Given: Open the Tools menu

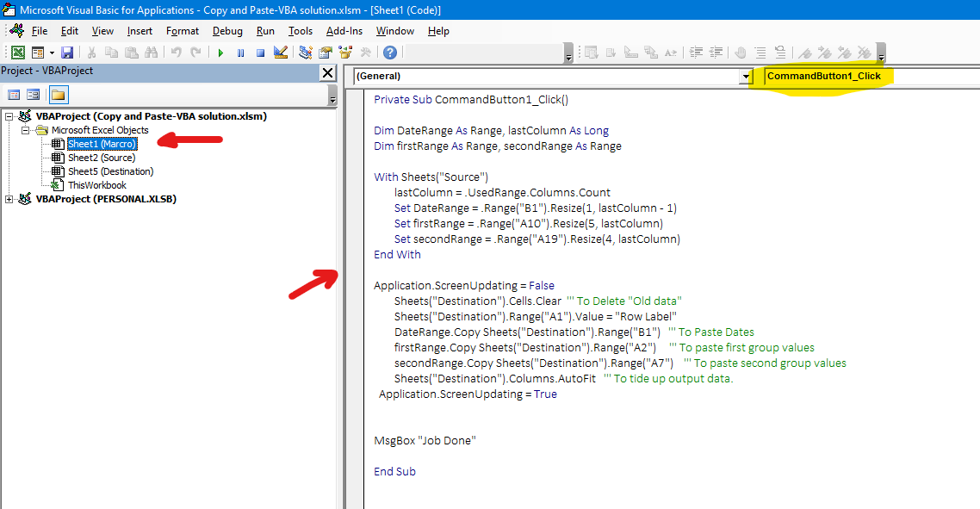Looking at the screenshot, I should [300, 31].
